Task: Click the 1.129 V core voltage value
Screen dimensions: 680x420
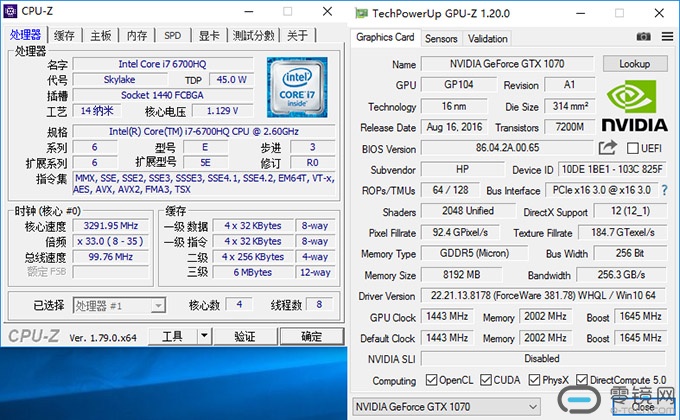Action: click(222, 111)
